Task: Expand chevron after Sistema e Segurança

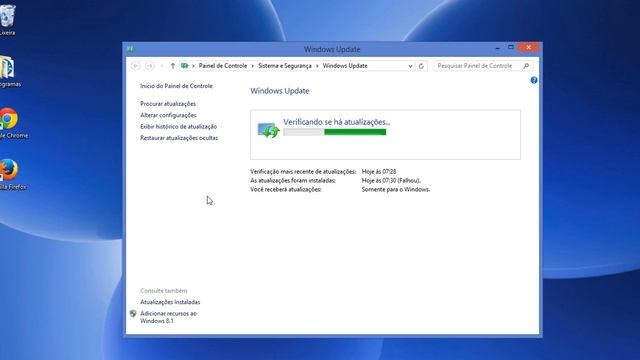Action: 317,66
